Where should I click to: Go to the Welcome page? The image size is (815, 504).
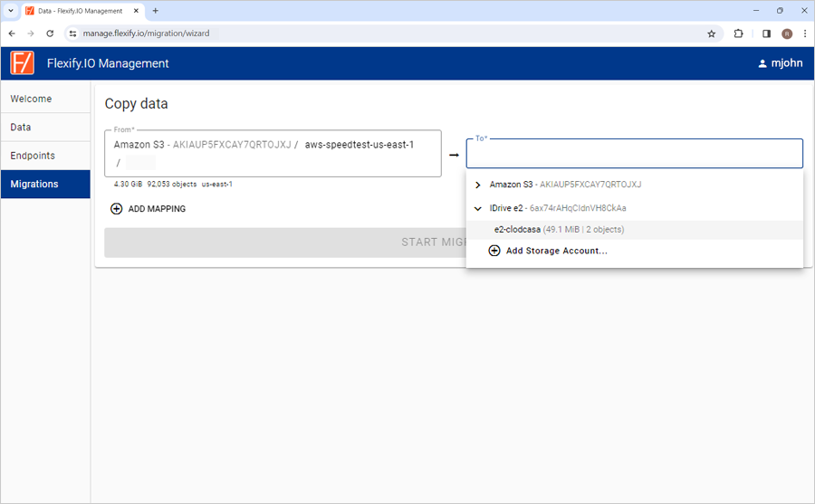point(45,99)
